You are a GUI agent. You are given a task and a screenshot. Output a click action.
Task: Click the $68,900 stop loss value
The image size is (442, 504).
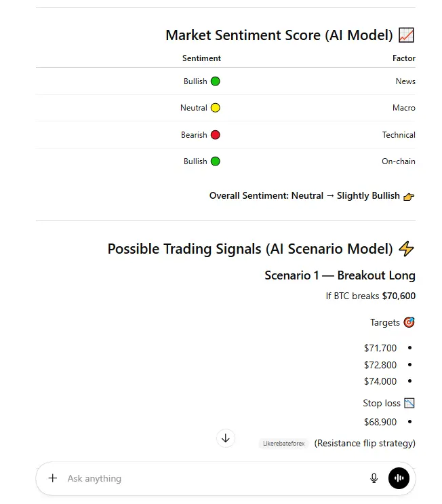coord(380,422)
